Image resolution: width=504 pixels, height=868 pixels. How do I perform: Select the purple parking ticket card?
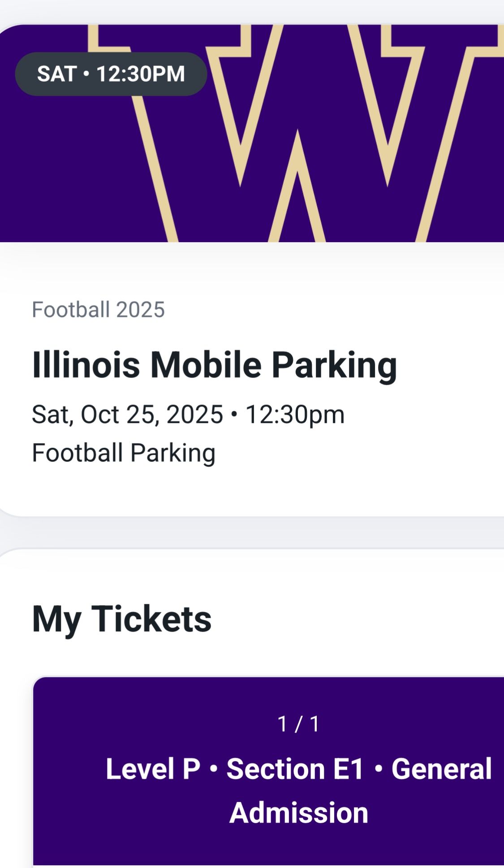click(x=269, y=762)
